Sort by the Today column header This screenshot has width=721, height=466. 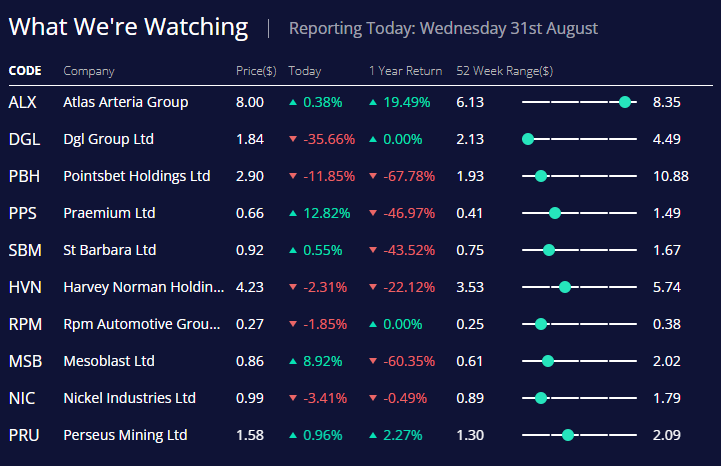[304, 71]
